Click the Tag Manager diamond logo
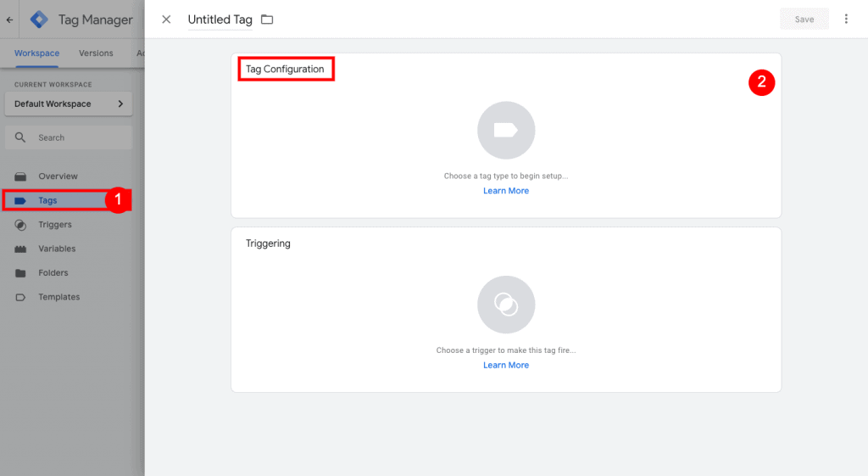The width and height of the screenshot is (868, 476). click(x=39, y=20)
